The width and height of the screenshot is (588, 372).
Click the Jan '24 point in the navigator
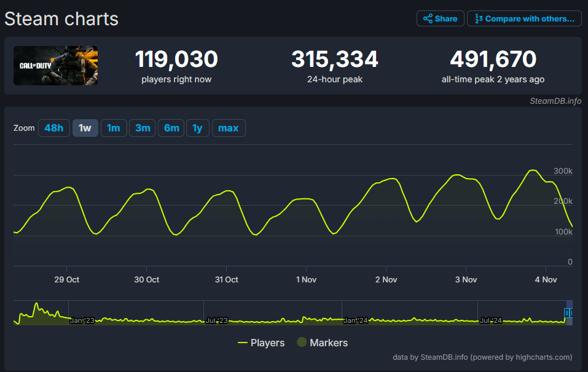356,320
